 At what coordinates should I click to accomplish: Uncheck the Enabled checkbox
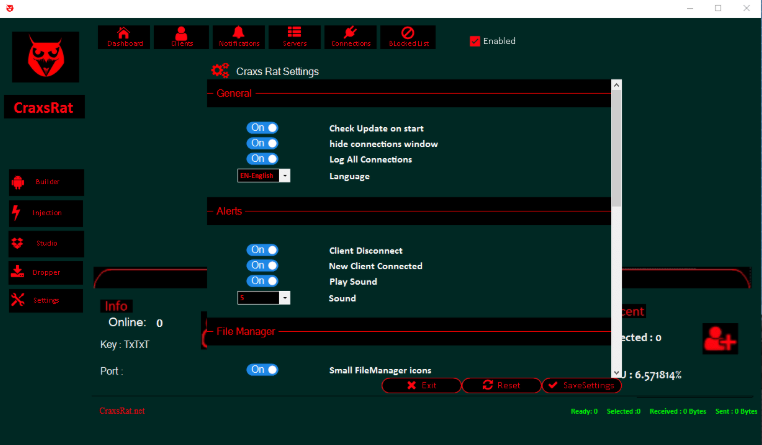(475, 41)
